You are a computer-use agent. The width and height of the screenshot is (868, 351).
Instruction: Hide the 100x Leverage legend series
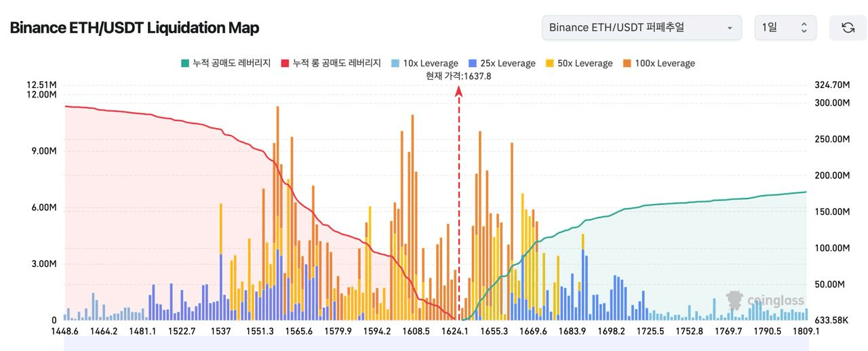coord(661,63)
